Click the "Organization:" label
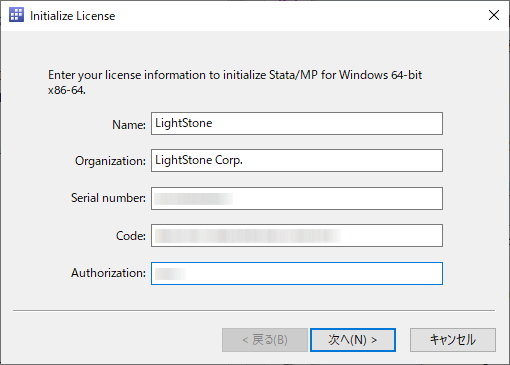The width and height of the screenshot is (510, 365). (110, 161)
